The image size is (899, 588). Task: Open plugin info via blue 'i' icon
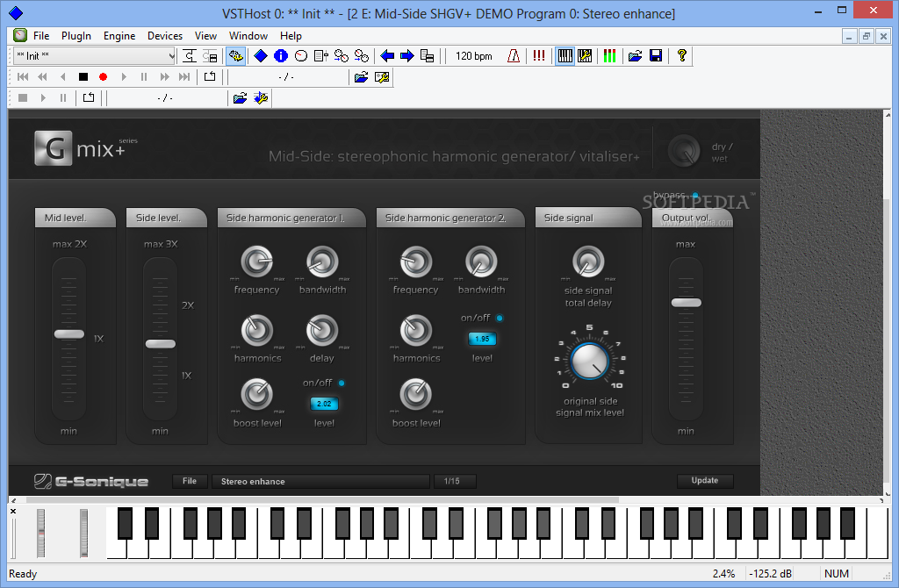click(x=281, y=55)
